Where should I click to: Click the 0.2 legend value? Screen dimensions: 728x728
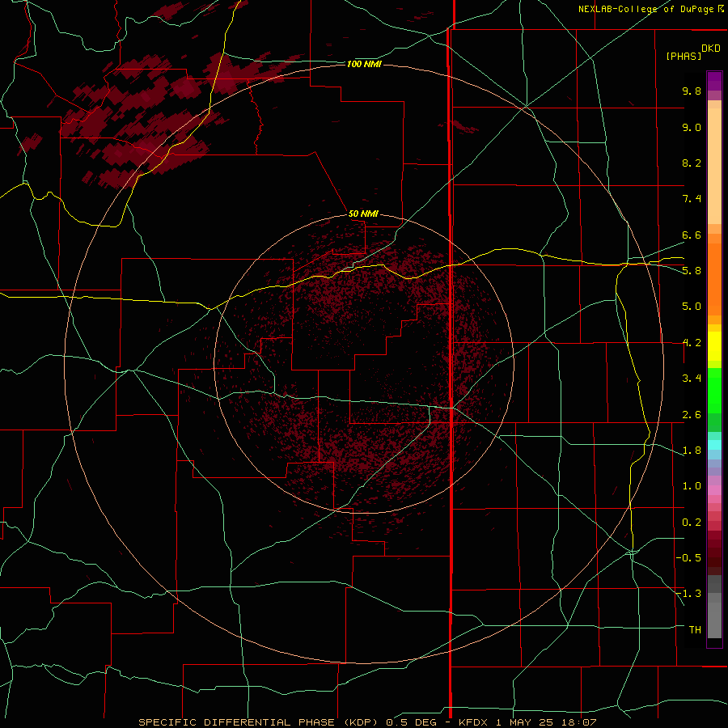click(x=692, y=523)
